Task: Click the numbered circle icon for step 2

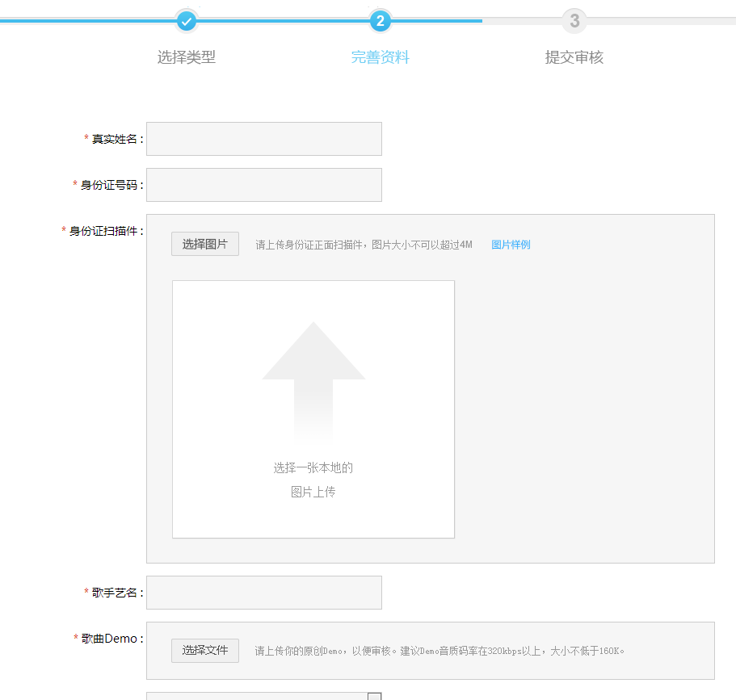Action: click(381, 20)
